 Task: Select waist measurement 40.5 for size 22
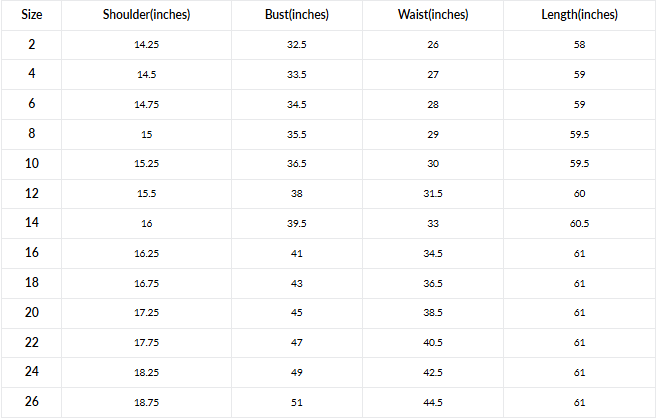coord(433,342)
